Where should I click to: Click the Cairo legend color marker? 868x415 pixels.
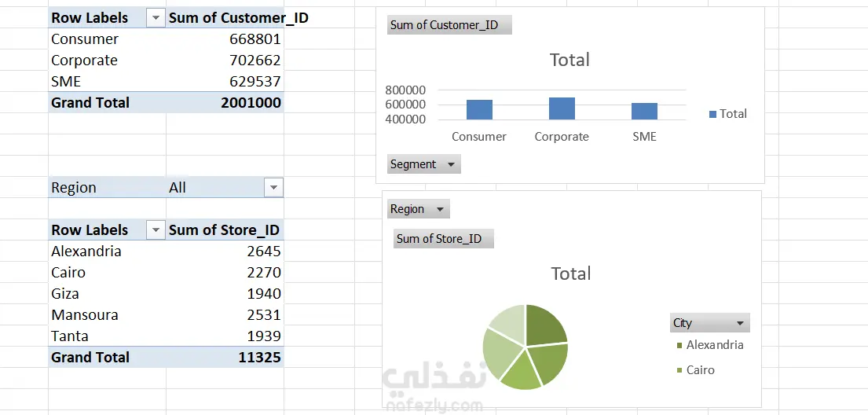679,370
